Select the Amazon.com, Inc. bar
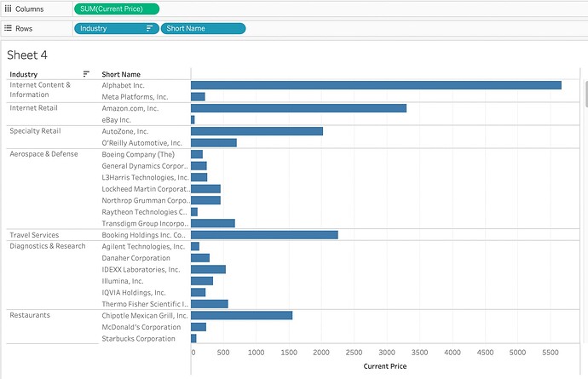The height and width of the screenshot is (379, 588). [298, 108]
